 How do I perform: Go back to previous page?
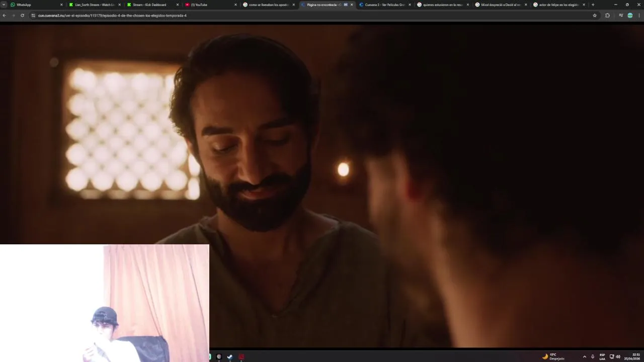tap(4, 16)
